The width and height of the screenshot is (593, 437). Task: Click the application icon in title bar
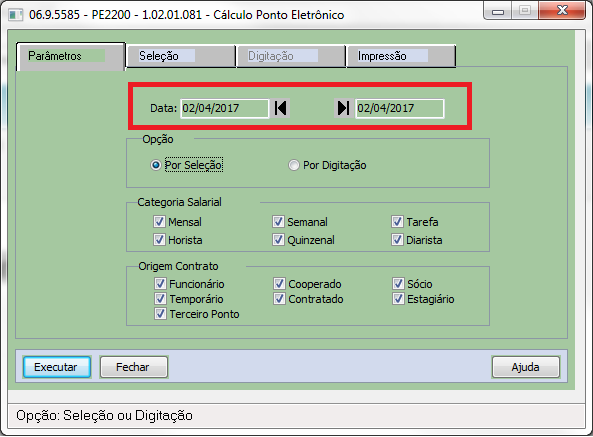pos(16,15)
